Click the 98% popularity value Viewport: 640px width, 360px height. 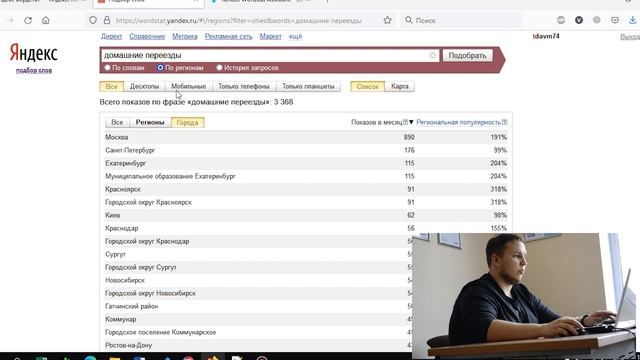coord(500,215)
